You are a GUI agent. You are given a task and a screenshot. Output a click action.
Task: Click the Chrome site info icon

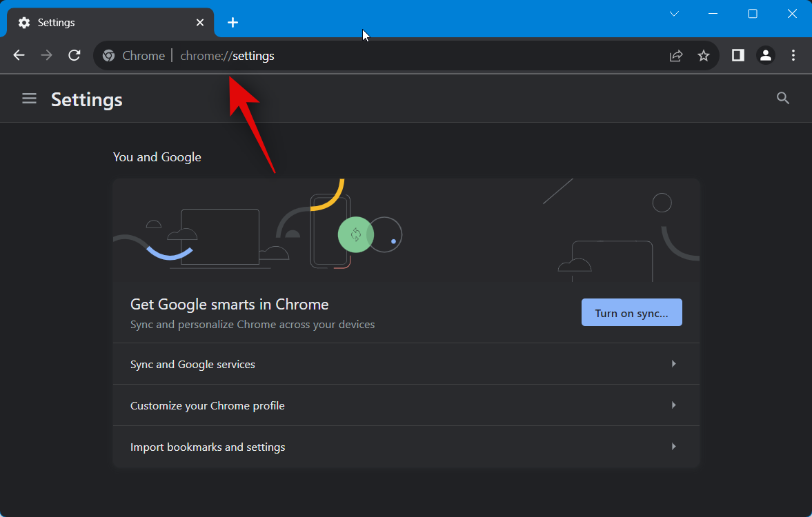[109, 56]
